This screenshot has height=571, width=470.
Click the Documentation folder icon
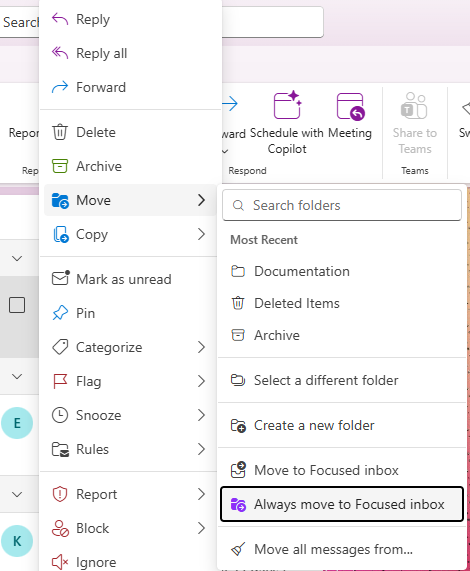238,271
